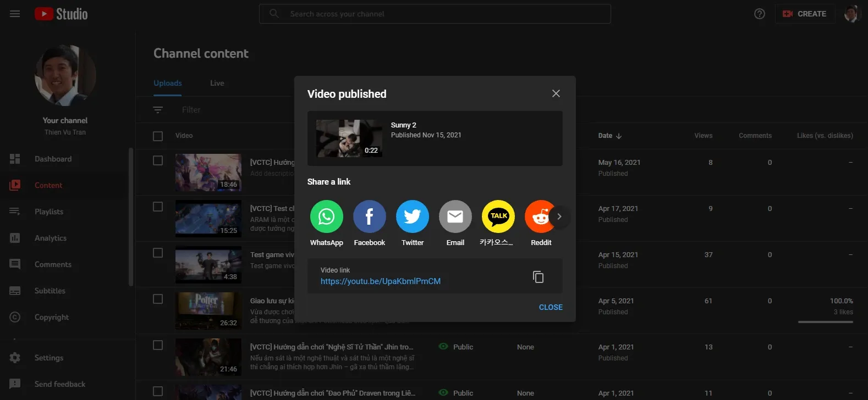The height and width of the screenshot is (400, 868).
Task: Click the Sunny 2 video thumbnail
Action: [x=349, y=138]
